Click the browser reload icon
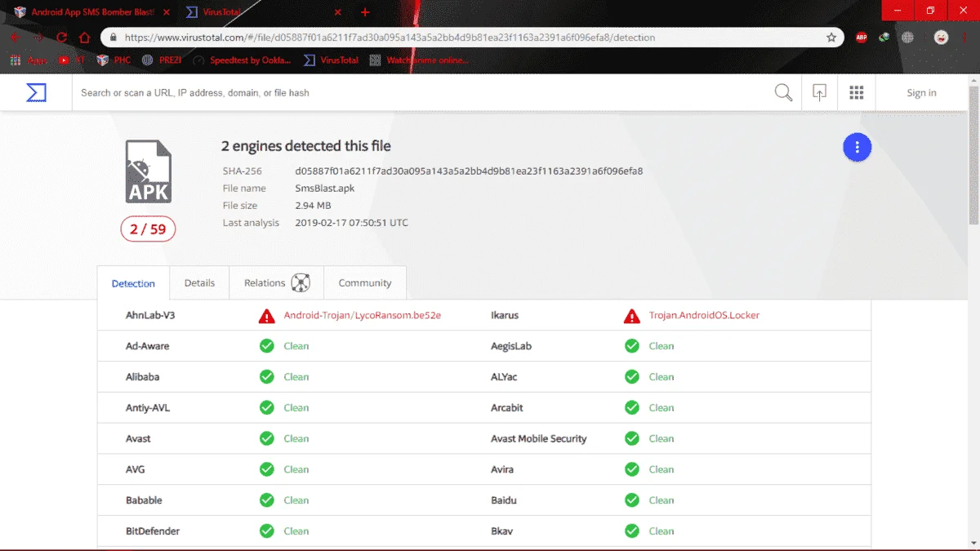 [x=61, y=38]
